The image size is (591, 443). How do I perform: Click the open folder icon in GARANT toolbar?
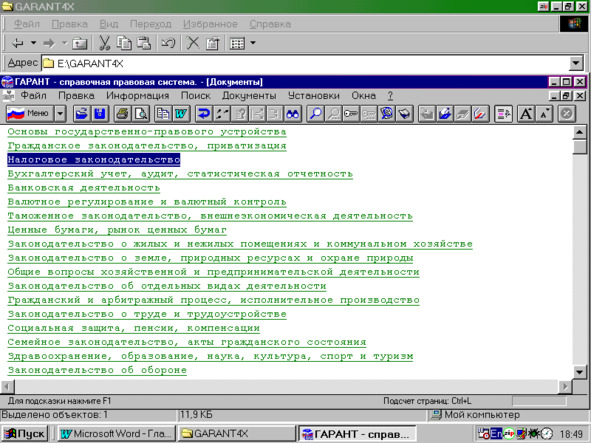point(81,113)
